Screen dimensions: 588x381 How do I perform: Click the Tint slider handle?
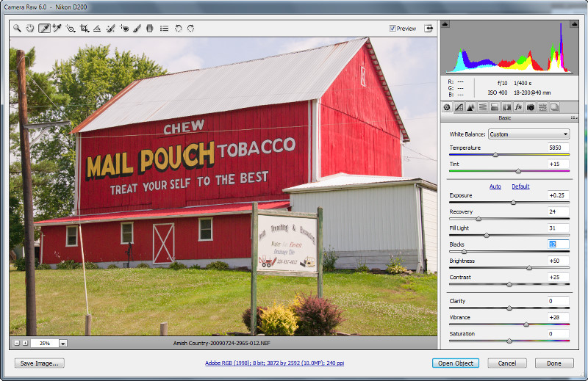[x=518, y=171]
